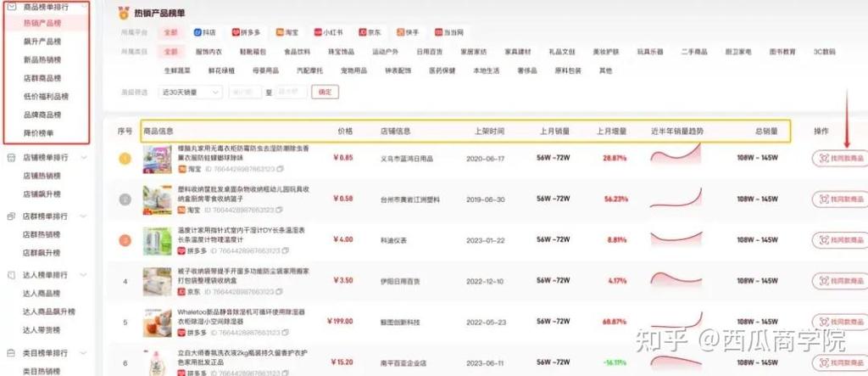
Task: Open 店群飙升榜 in the sidebar
Action: [x=42, y=253]
